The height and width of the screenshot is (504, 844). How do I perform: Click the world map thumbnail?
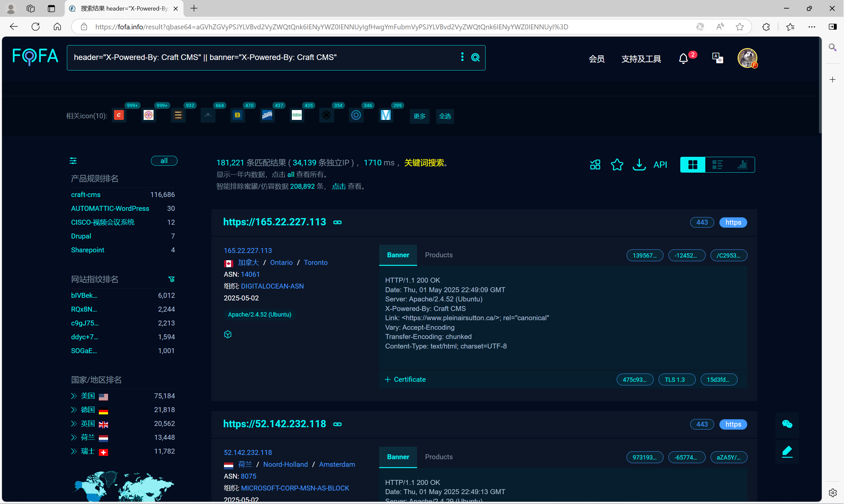(123, 486)
